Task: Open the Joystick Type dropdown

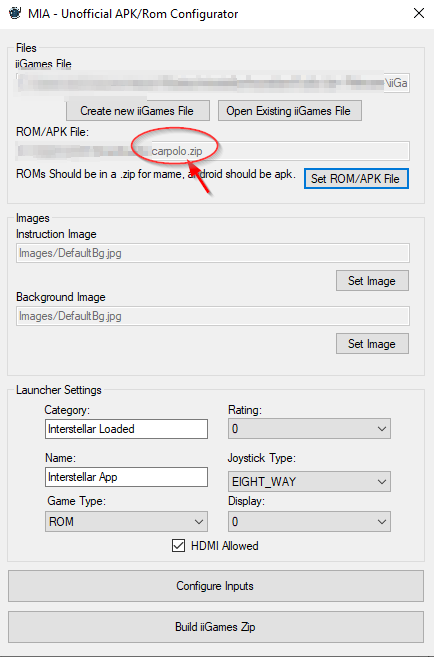Action: click(x=309, y=481)
